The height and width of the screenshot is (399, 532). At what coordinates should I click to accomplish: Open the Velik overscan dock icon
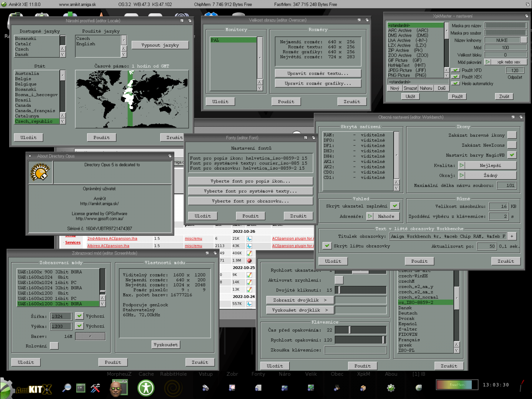(x=311, y=388)
